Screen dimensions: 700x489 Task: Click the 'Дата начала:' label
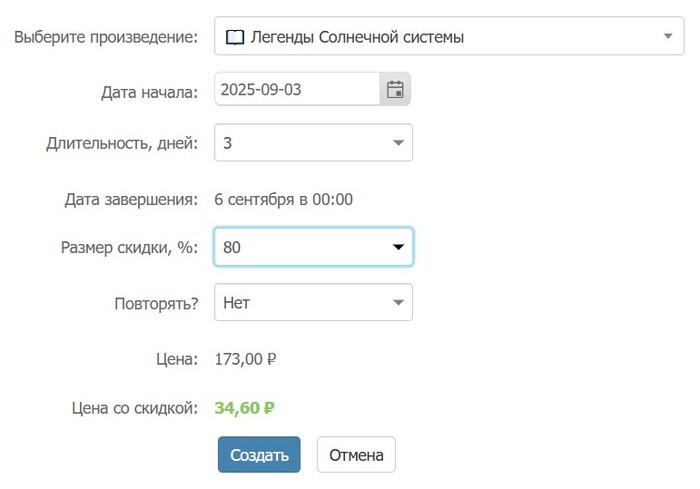(149, 91)
